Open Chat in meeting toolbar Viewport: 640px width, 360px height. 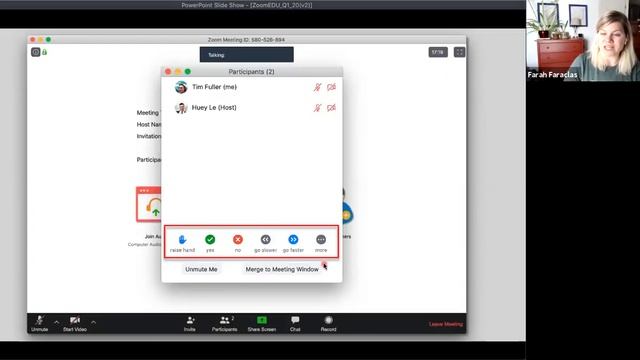[295, 323]
